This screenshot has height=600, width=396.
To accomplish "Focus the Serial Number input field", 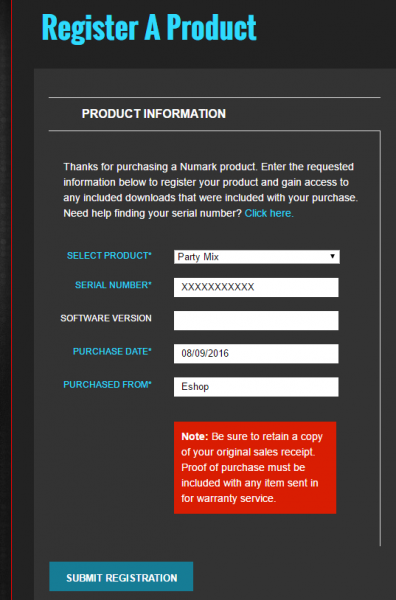I will pos(256,287).
